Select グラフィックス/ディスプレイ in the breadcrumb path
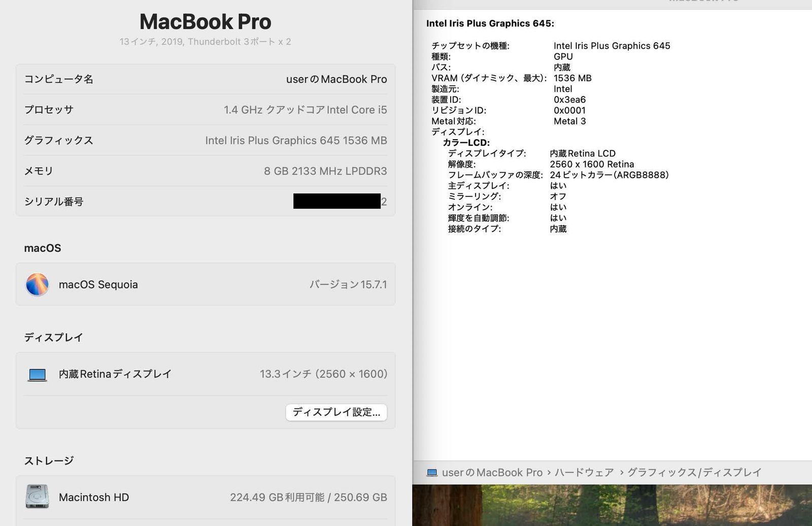 click(694, 472)
